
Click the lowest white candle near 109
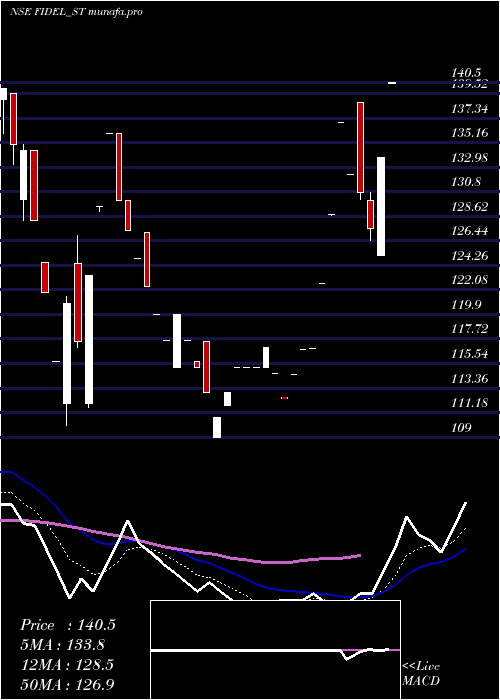click(x=217, y=427)
